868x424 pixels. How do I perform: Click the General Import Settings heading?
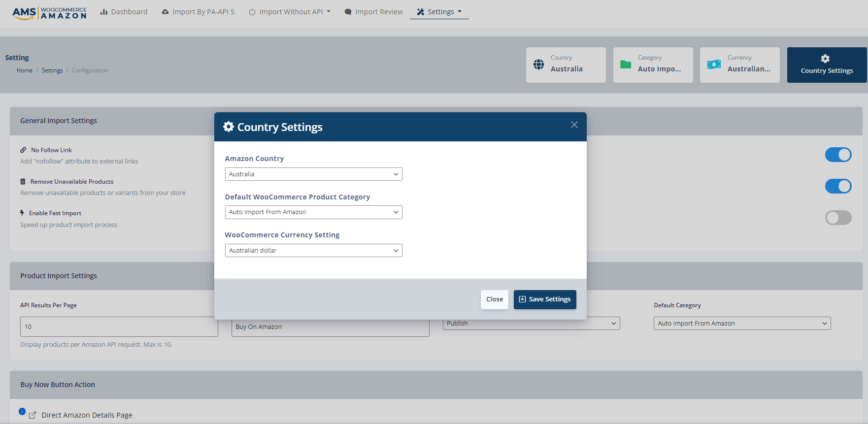(x=59, y=121)
